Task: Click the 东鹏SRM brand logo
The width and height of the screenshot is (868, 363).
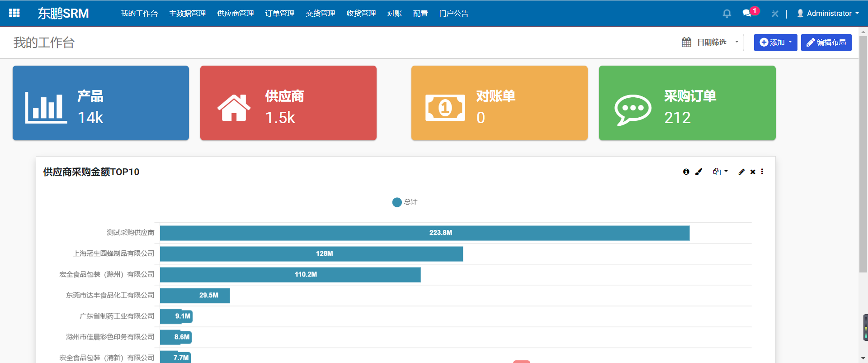Action: 63,14
